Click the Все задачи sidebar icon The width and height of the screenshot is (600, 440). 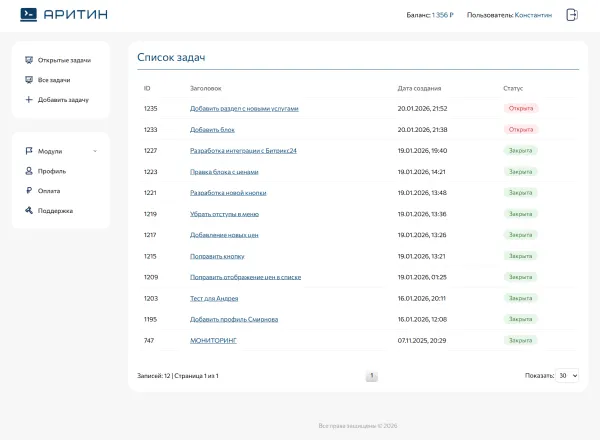(29, 80)
